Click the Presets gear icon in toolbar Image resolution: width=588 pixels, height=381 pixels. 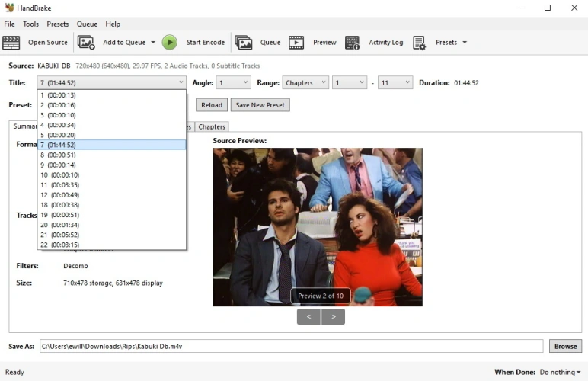[420, 43]
